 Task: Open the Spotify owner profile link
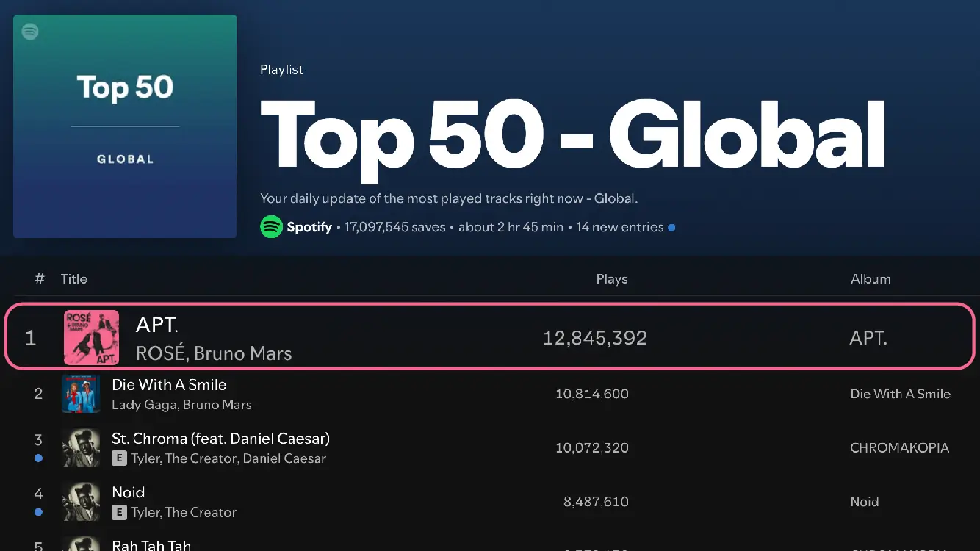(309, 227)
